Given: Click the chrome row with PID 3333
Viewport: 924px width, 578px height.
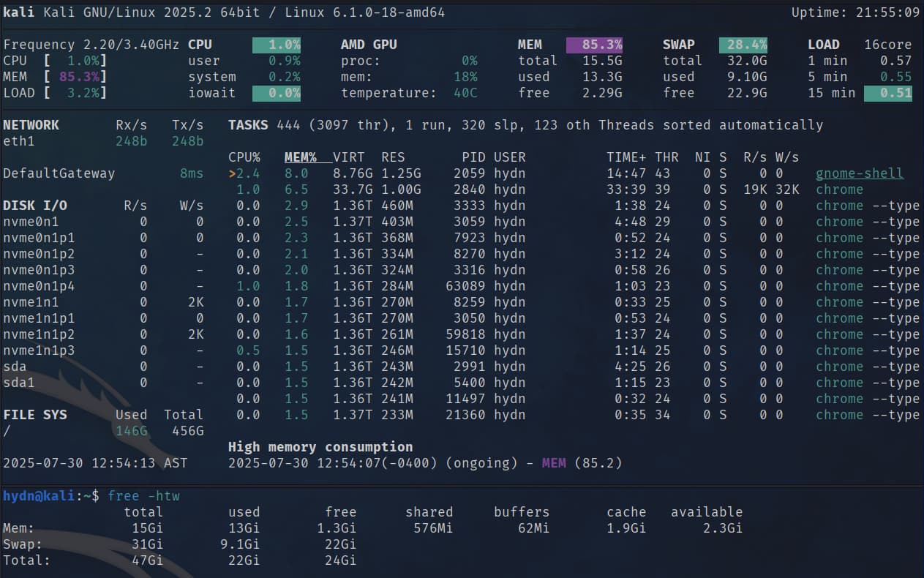Looking at the screenshot, I should [x=574, y=206].
